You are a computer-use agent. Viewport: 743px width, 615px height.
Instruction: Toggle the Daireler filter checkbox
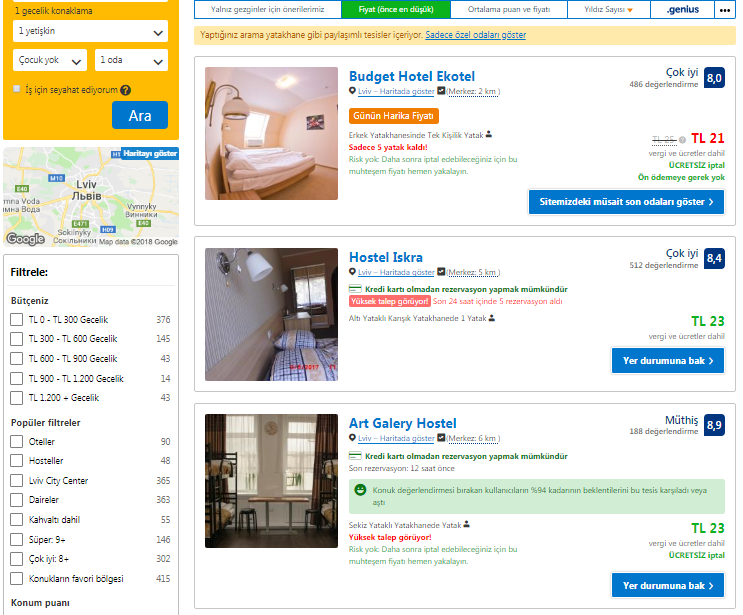pos(17,500)
